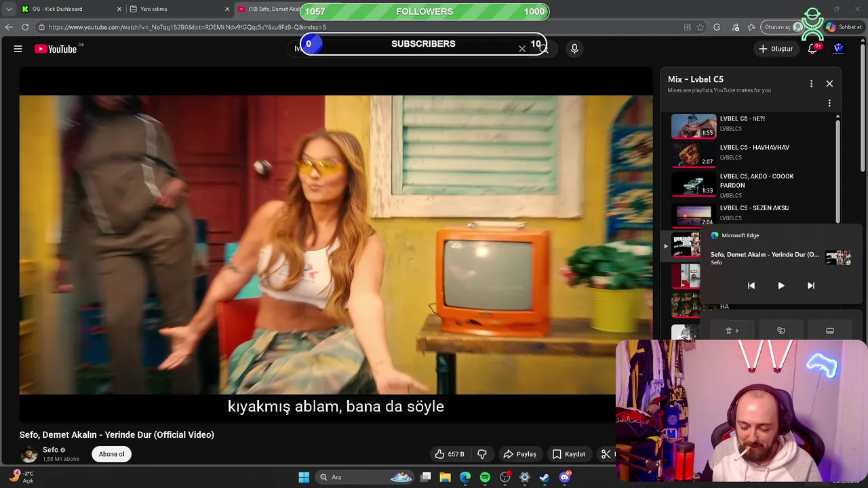This screenshot has width=868, height=488.
Task: Reload the page with refresh icon
Action: point(25,27)
